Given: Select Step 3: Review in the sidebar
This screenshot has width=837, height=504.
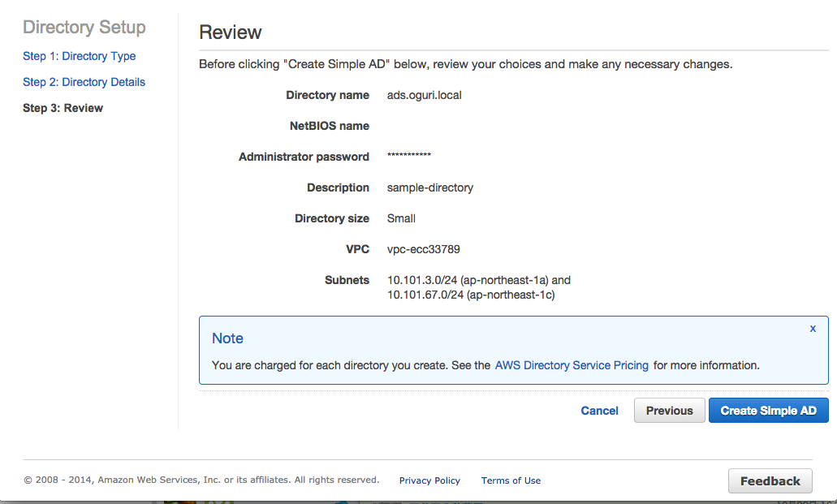Looking at the screenshot, I should pyautogui.click(x=63, y=107).
